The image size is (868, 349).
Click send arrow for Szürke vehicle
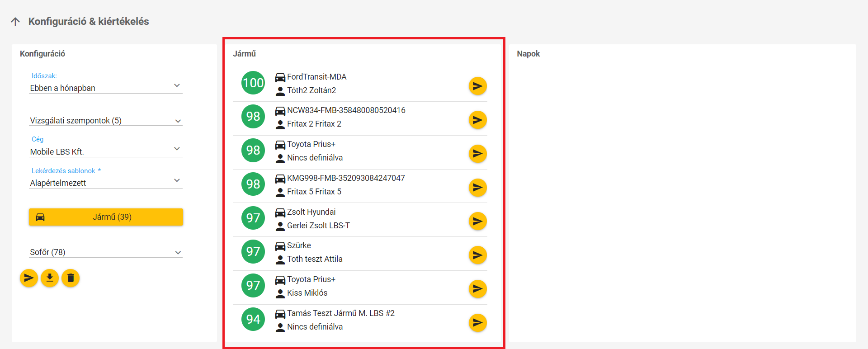click(x=477, y=255)
